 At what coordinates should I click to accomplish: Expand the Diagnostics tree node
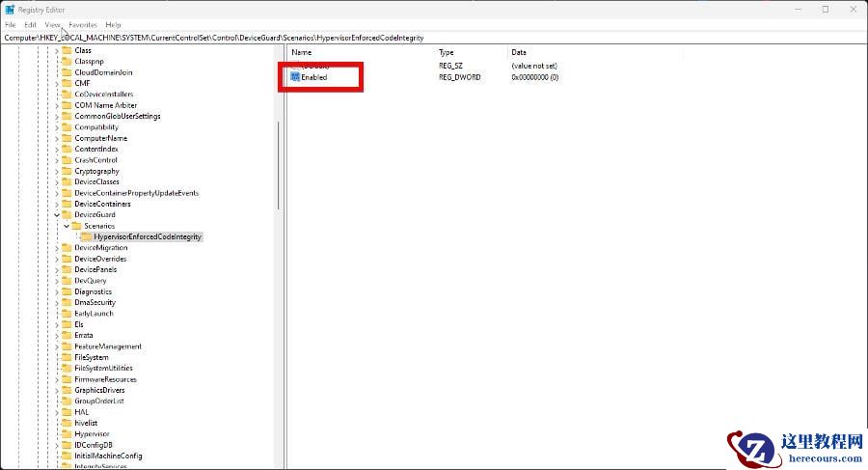pos(57,291)
